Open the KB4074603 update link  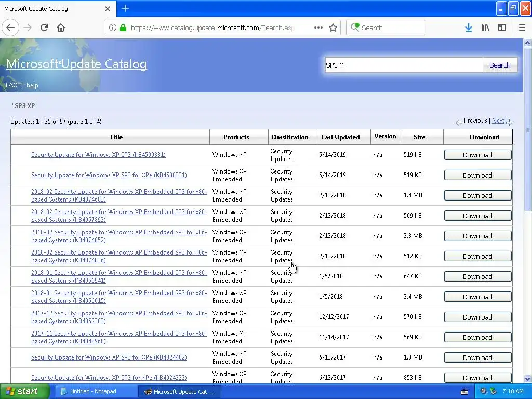click(x=119, y=195)
